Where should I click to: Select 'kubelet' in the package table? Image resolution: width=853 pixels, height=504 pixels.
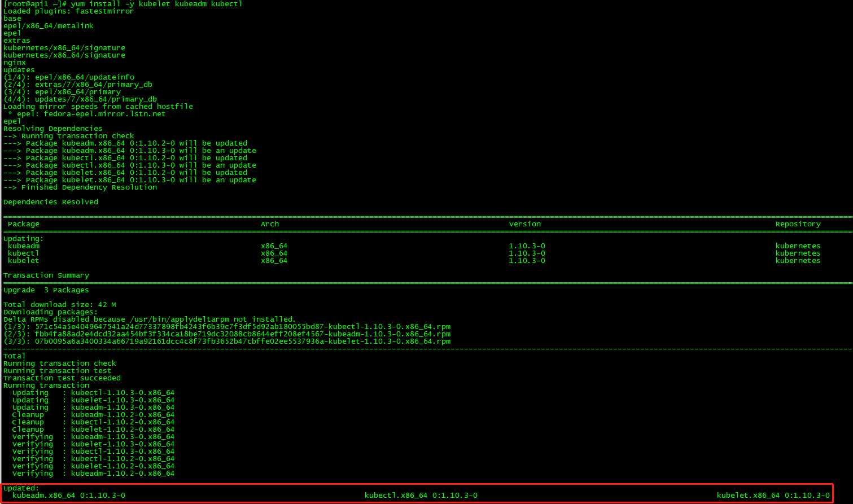coord(24,261)
